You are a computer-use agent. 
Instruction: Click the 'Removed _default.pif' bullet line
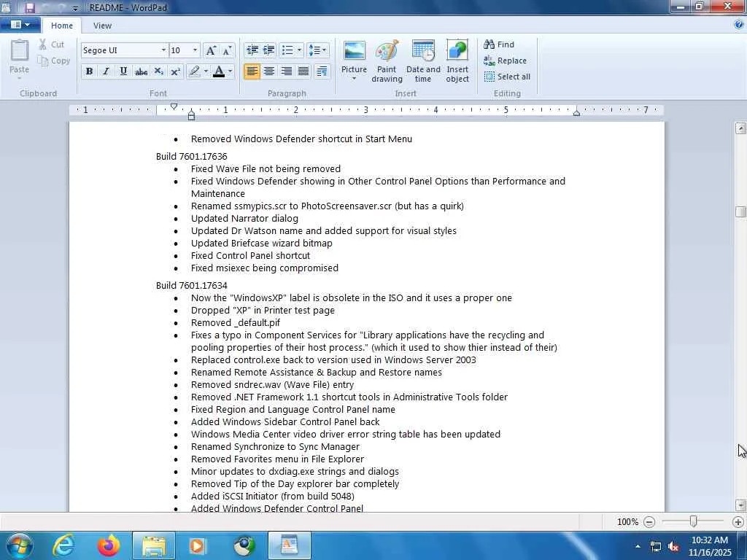pos(236,322)
